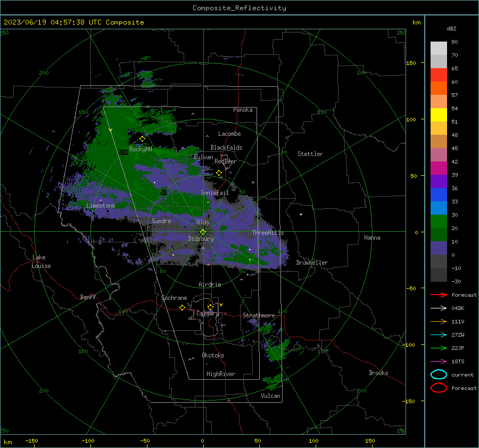
Task: Click the asterisk marker above Limestone
Action: point(101,201)
